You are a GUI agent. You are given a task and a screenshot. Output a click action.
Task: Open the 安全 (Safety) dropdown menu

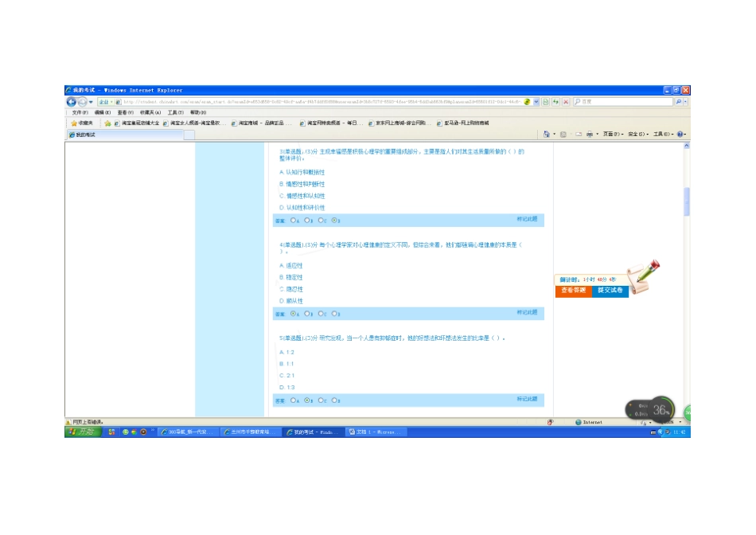click(637, 135)
